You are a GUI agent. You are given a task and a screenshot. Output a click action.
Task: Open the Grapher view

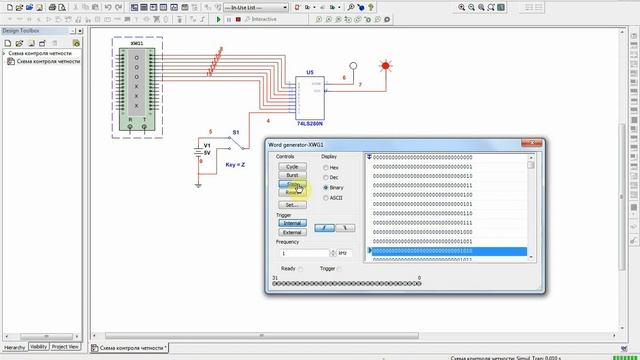click(x=174, y=7)
